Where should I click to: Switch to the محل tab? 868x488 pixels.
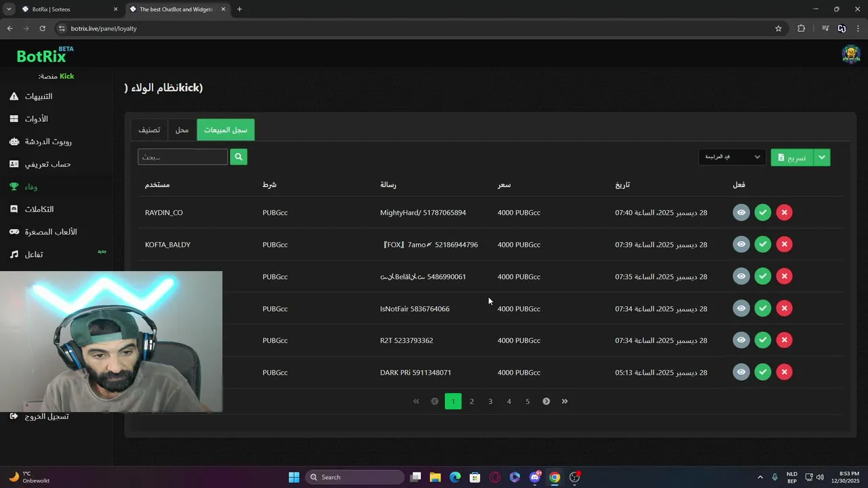182,129
